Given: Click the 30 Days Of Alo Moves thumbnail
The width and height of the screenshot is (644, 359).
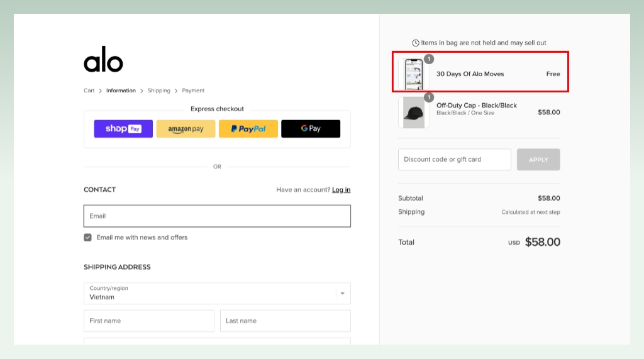Looking at the screenshot, I should point(414,74).
